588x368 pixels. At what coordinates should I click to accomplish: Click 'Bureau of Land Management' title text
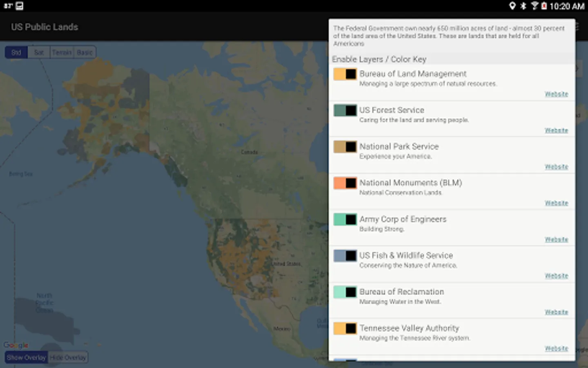(x=413, y=74)
